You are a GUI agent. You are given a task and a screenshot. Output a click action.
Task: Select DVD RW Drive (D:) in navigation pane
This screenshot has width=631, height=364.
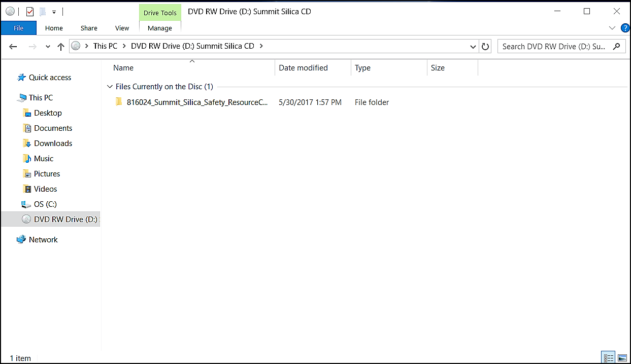[65, 220]
